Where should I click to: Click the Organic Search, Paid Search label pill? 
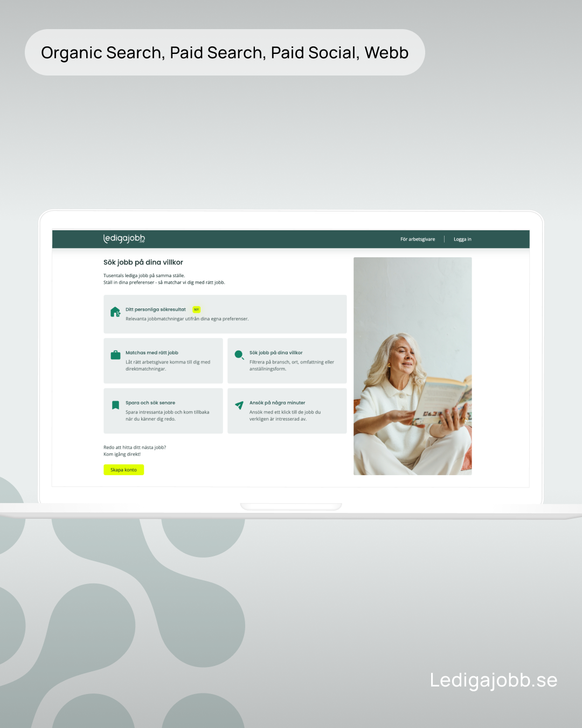pyautogui.click(x=225, y=53)
